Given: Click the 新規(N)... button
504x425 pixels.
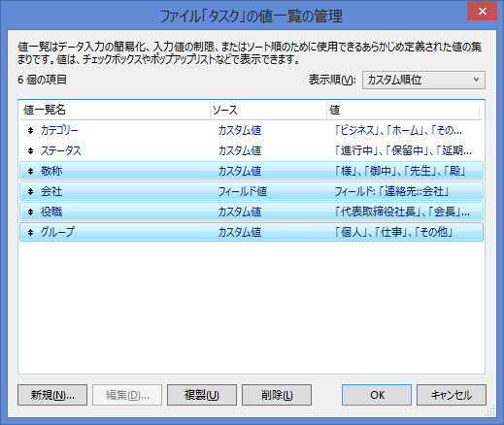Looking at the screenshot, I should coord(52,395).
